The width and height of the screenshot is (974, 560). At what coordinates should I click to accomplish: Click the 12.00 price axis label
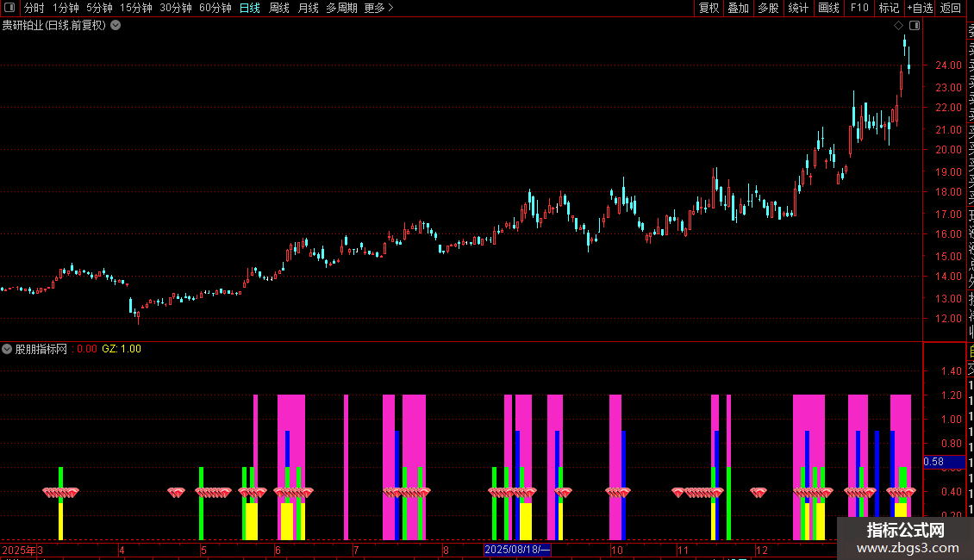pos(948,319)
